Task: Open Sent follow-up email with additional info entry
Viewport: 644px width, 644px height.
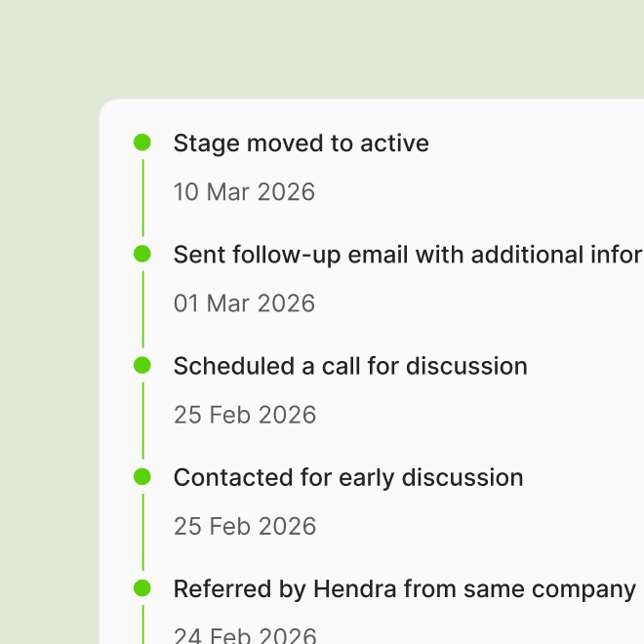Action: (x=409, y=255)
